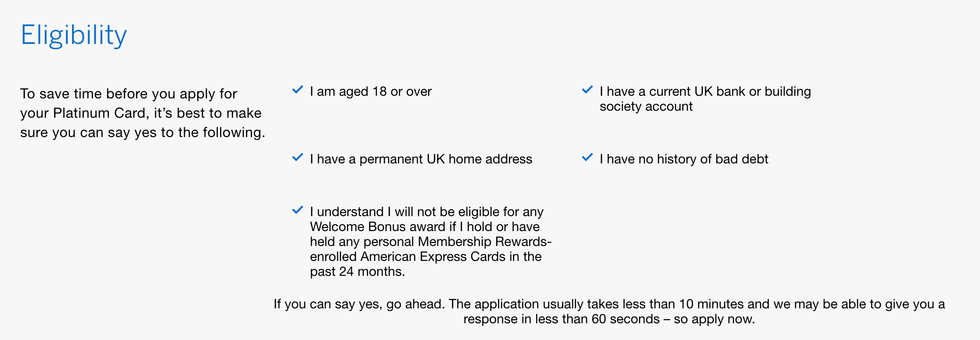Click the 'I am aged 18 or over' text
This screenshot has height=340, width=980.
pos(371,91)
